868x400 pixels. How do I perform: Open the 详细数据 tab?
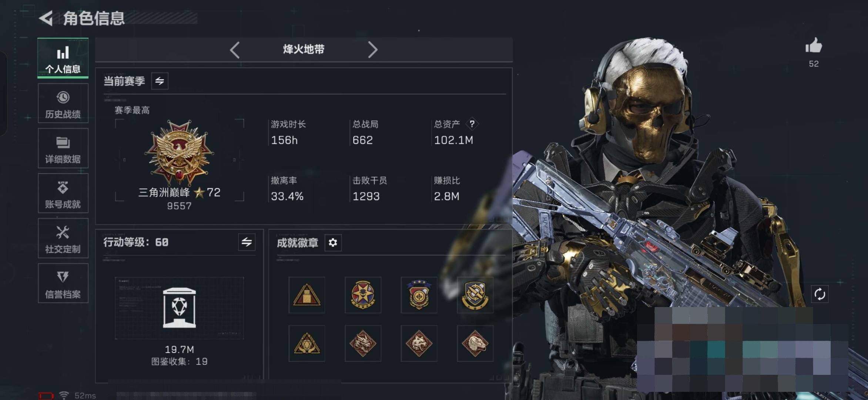point(63,148)
